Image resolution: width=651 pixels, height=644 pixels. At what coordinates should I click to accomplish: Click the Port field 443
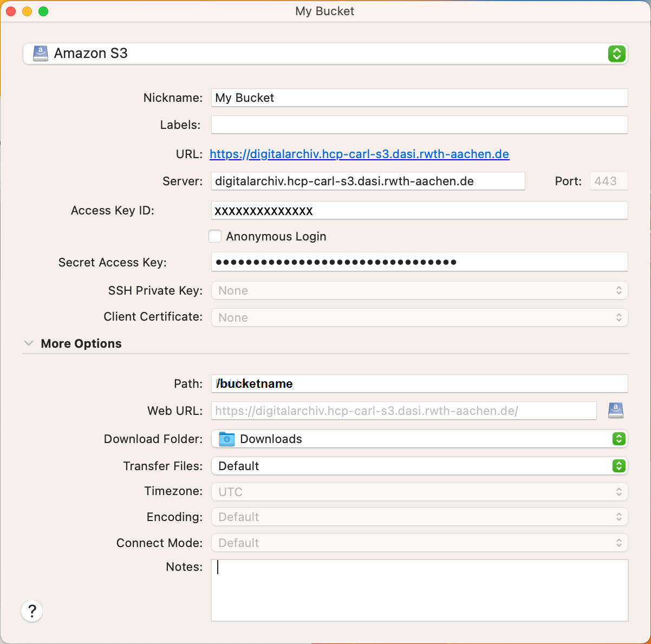[x=609, y=181]
